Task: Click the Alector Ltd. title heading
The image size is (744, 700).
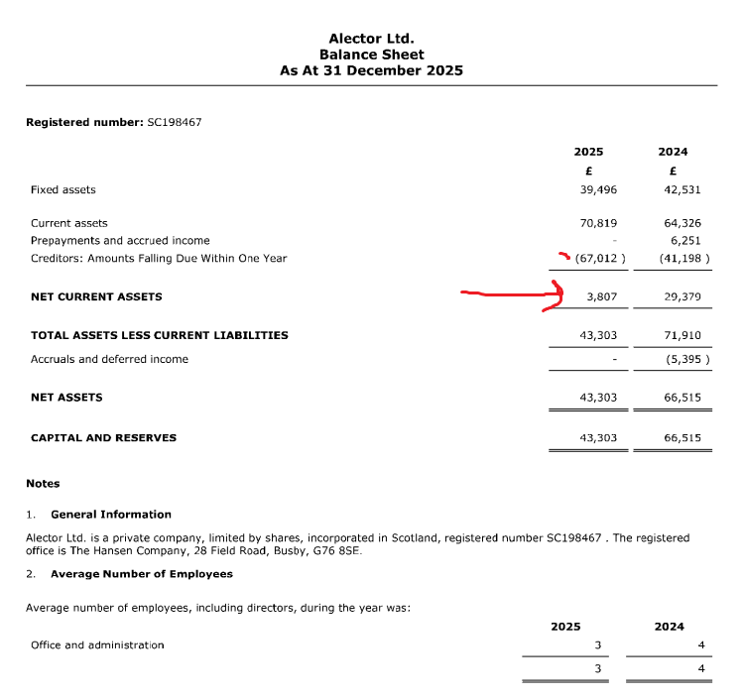Action: coord(372,39)
